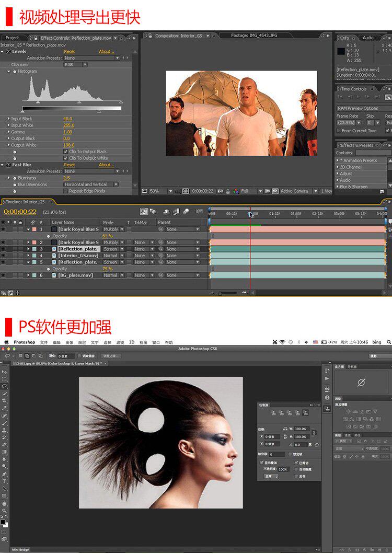This screenshot has height=554, width=392.
Task: Open About for the Levels effect
Action: (x=107, y=52)
